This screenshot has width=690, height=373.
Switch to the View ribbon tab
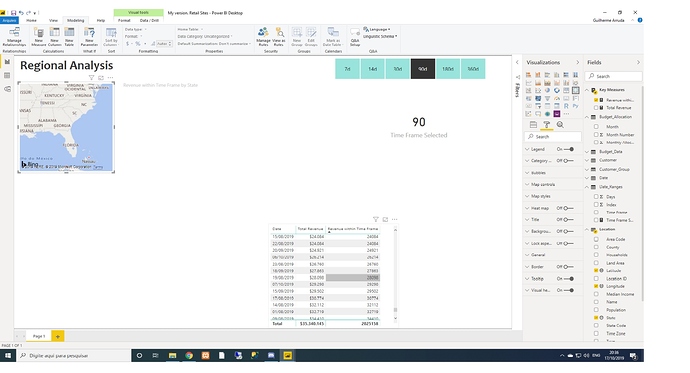(53, 20)
